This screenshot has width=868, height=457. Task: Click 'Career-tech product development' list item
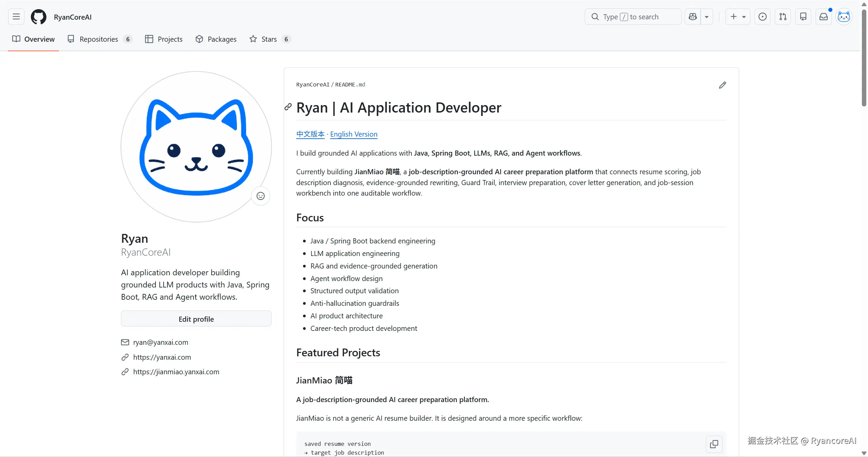point(364,329)
